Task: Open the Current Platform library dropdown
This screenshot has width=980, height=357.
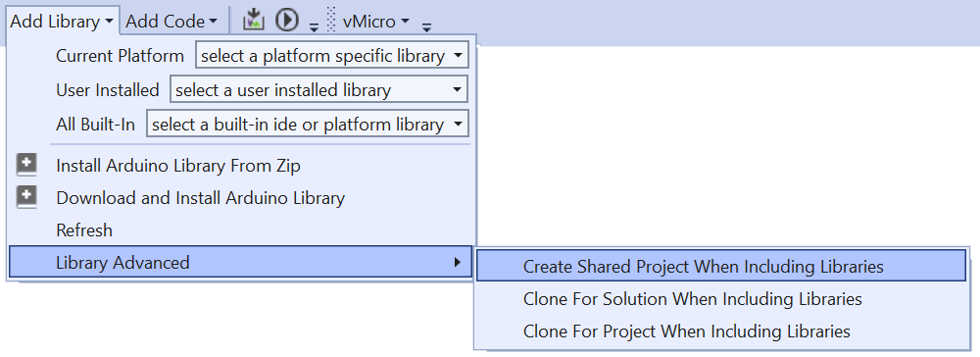Action: (331, 56)
